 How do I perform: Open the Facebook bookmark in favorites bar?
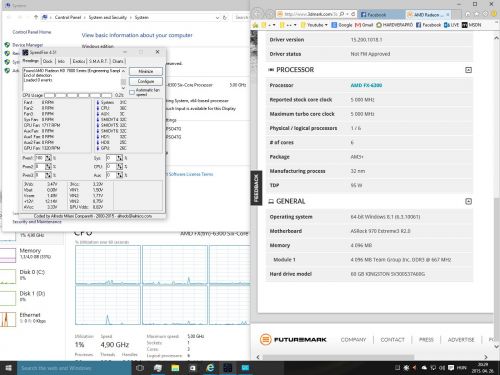click(x=428, y=25)
